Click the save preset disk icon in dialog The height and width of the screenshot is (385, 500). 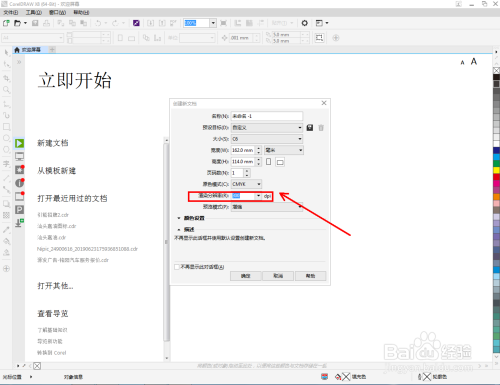coord(310,128)
